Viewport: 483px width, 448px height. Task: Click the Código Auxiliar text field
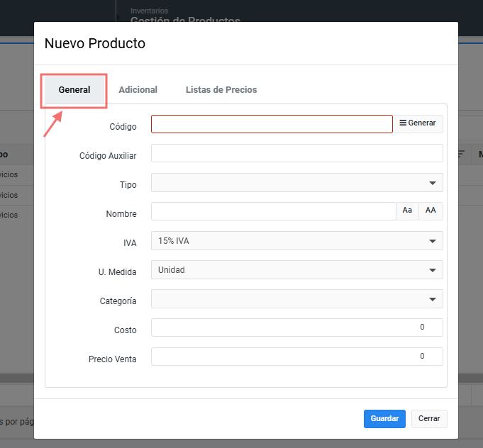296,154
